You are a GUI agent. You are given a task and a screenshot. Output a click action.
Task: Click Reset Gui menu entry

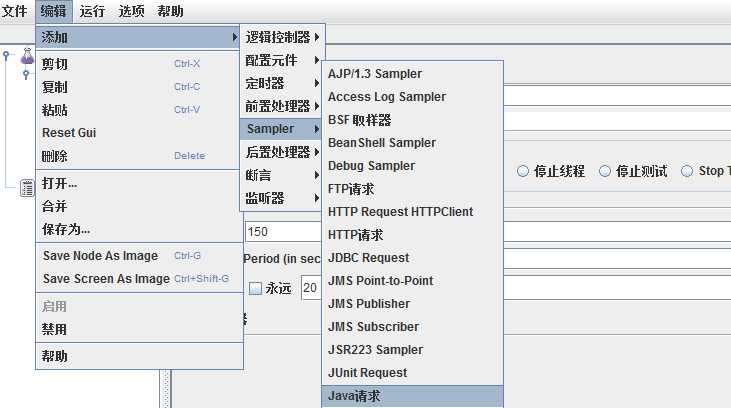[138, 132]
